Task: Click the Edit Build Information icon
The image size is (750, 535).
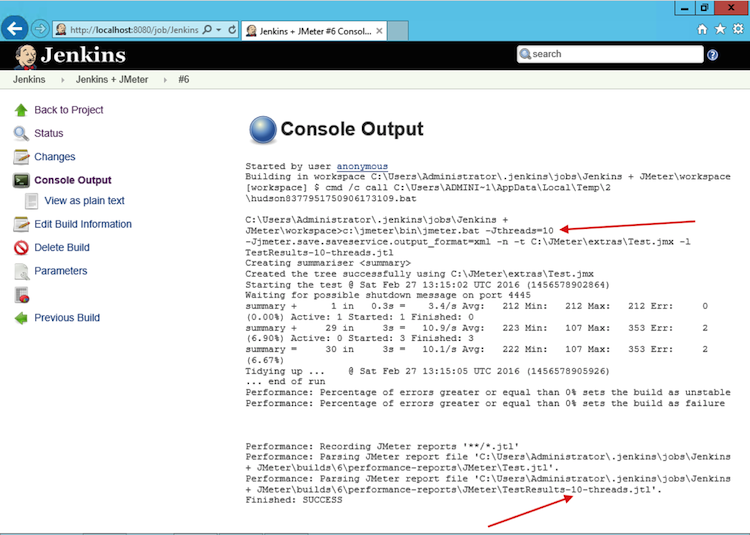Action: (21, 224)
